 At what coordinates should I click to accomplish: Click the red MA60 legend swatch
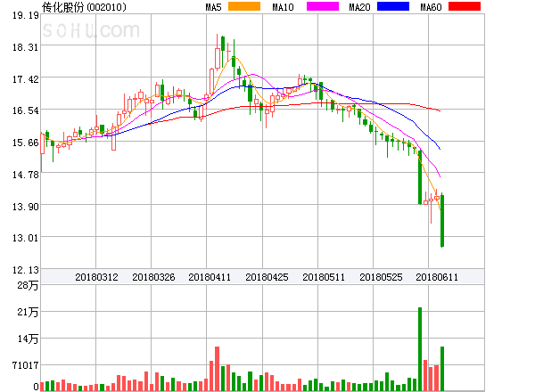[465, 6]
